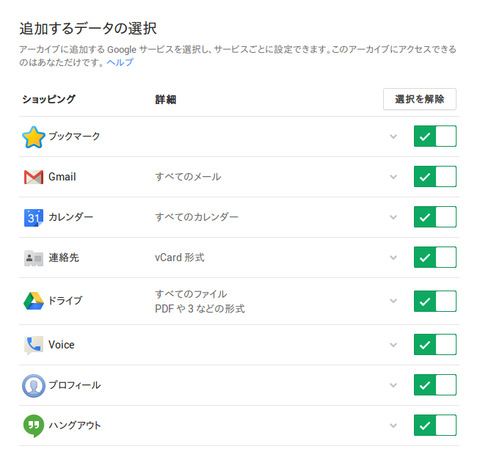Disable the ドライブ export toggle
The image size is (480, 449).
pyautogui.click(x=435, y=301)
